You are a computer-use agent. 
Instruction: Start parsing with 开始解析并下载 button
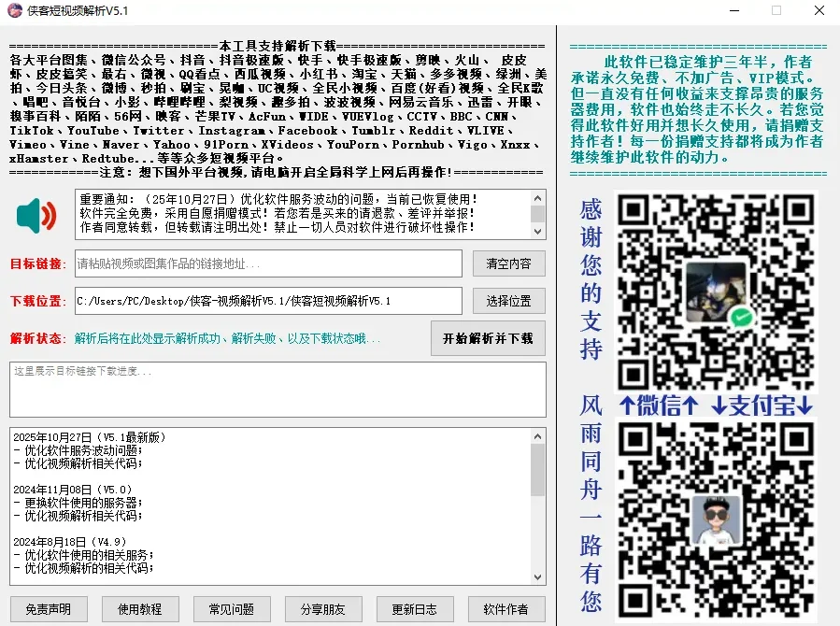click(x=488, y=338)
